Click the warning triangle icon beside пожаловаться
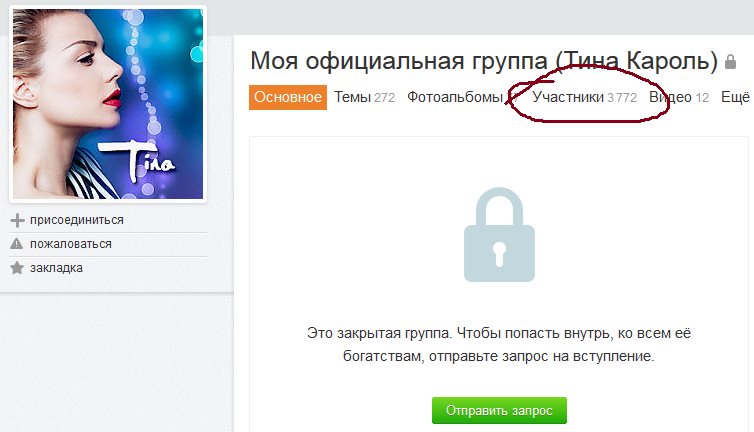 pyautogui.click(x=16, y=244)
